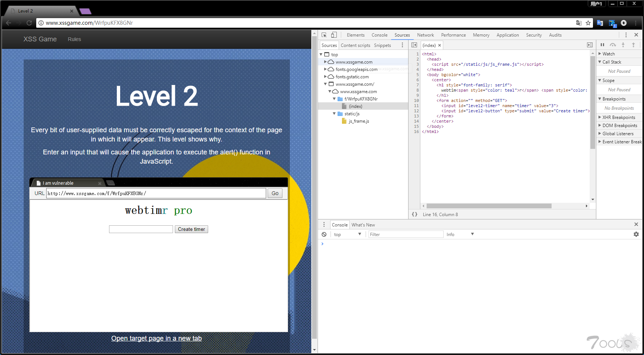The image size is (644, 355).
Task: Open the Sources navigator overflow menu
Action: click(403, 45)
